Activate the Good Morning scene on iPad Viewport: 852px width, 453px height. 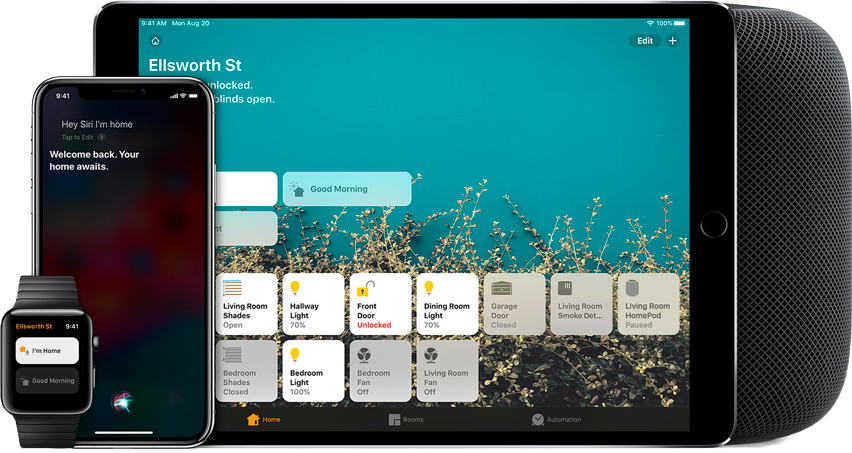[347, 189]
